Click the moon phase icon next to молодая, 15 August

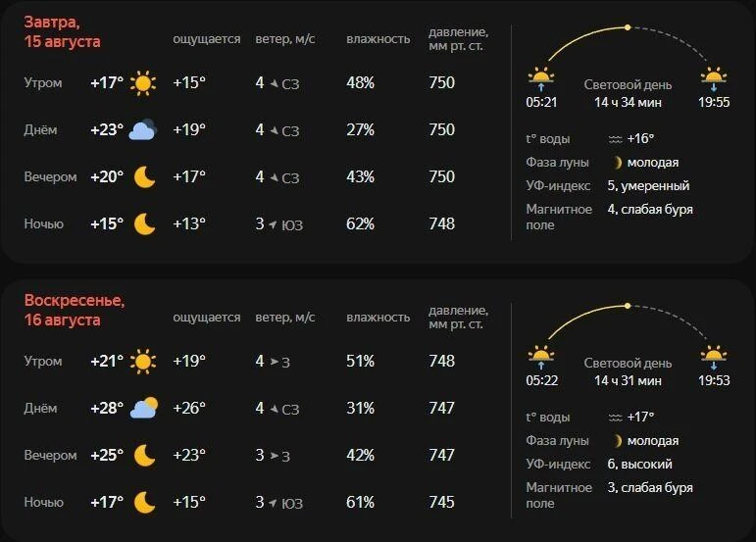617,163
